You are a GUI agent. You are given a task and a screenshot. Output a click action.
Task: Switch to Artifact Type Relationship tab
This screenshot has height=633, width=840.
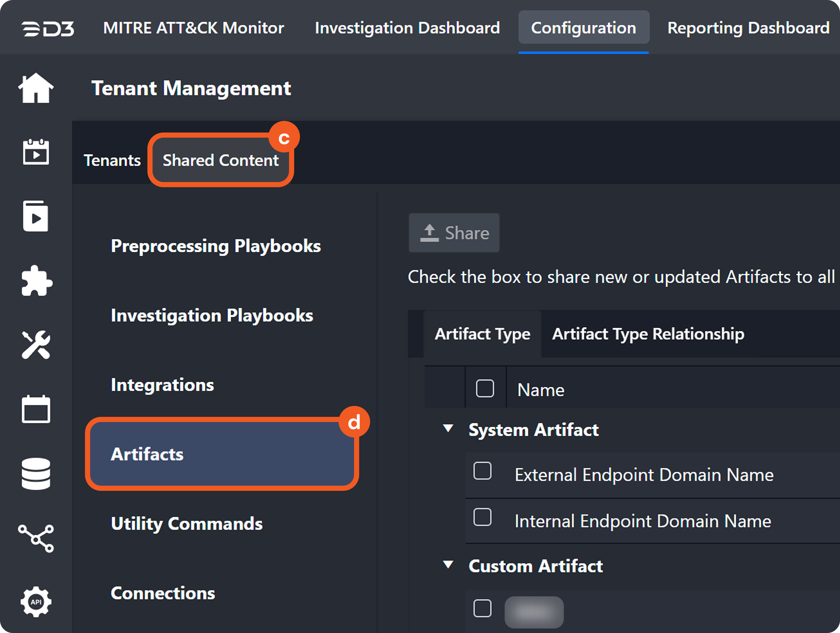coord(648,334)
